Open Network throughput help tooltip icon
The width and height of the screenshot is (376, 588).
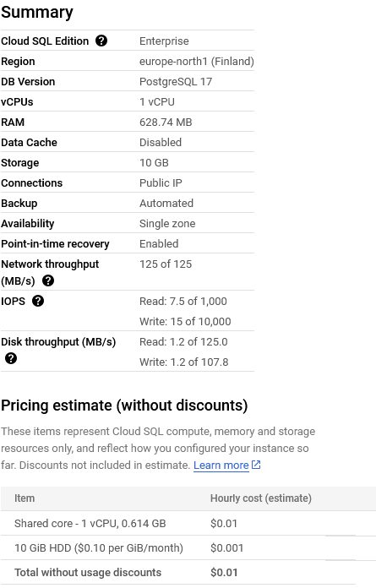pyautogui.click(x=48, y=280)
